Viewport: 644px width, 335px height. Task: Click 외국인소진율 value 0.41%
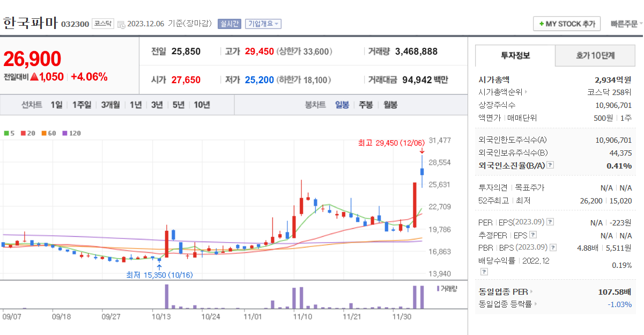pyautogui.click(x=619, y=165)
